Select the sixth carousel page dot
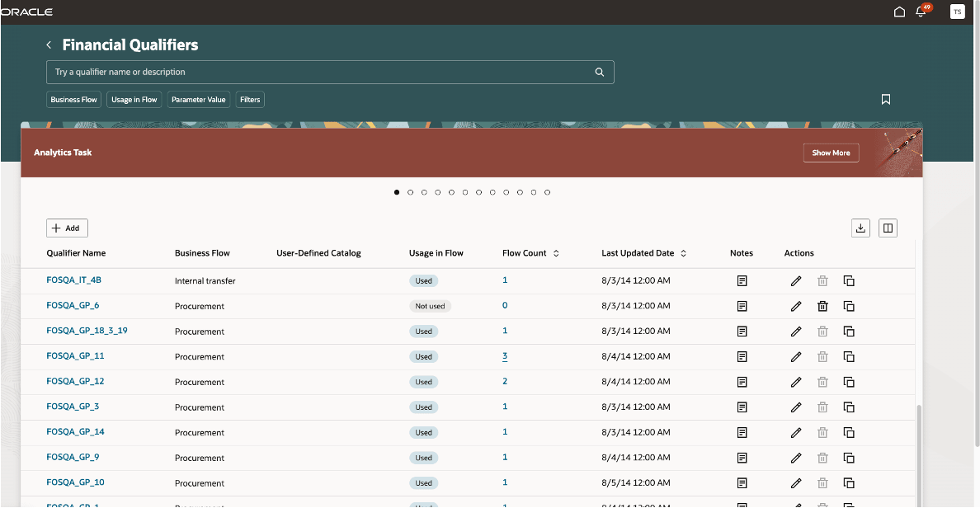This screenshot has height=508, width=980. point(465,192)
